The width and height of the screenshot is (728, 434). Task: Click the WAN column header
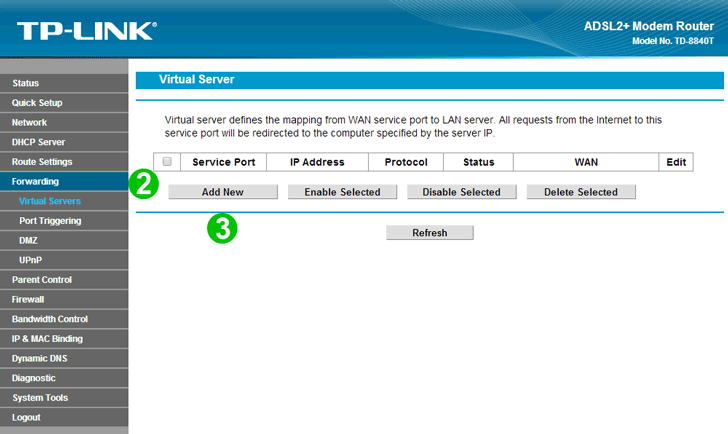[x=586, y=162]
